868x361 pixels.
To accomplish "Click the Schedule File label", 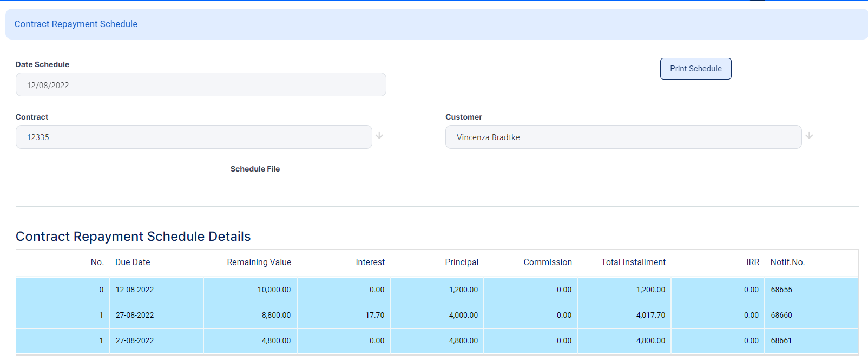I will (x=255, y=169).
